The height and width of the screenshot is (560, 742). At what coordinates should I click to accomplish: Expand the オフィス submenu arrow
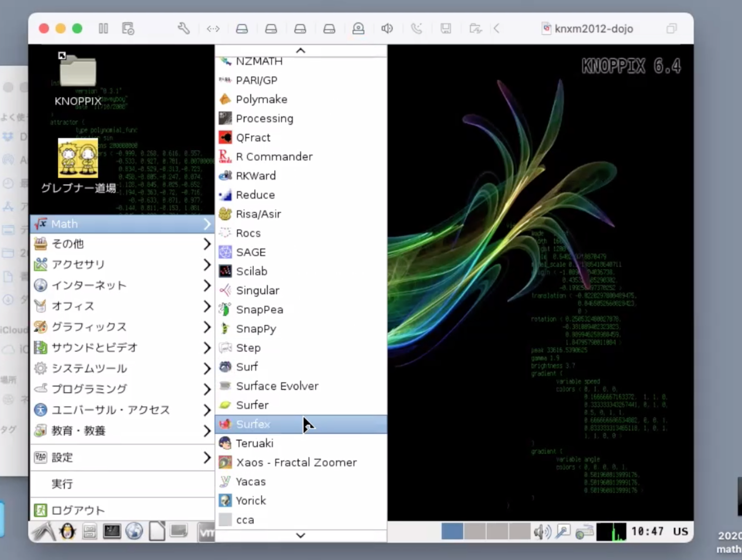[x=207, y=306]
